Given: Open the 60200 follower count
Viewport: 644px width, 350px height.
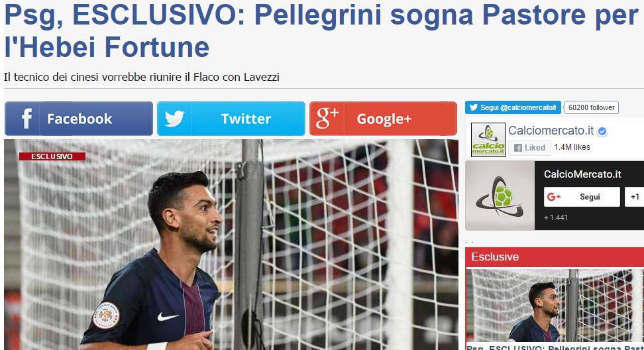Looking at the screenshot, I should [x=592, y=107].
